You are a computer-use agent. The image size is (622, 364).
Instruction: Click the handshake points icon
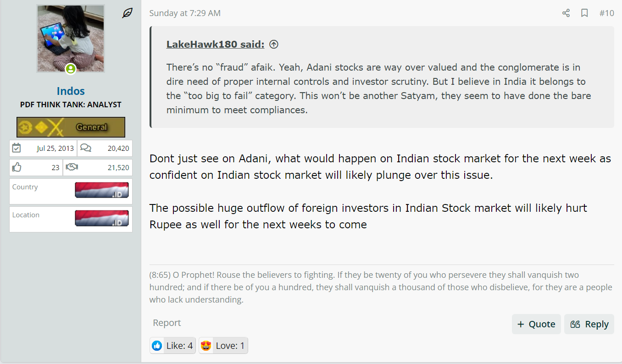71,167
